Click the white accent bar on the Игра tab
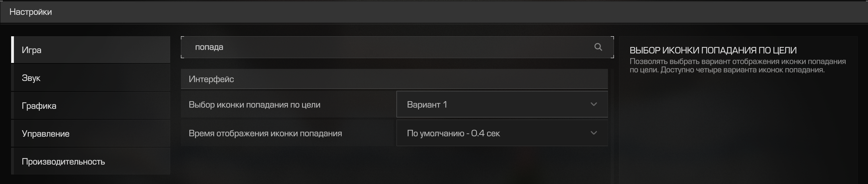868x184 pixels. pos(13,50)
